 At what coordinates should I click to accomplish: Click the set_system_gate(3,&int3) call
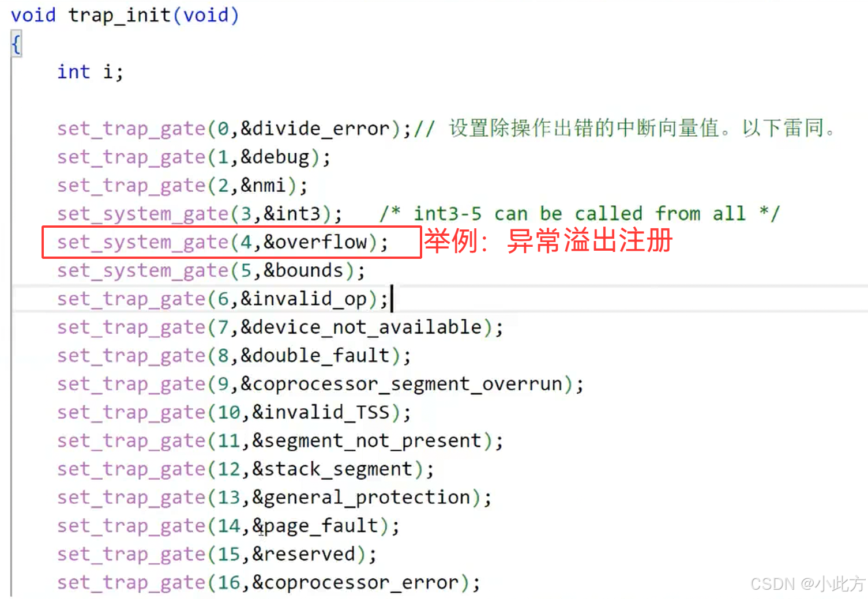(x=200, y=214)
